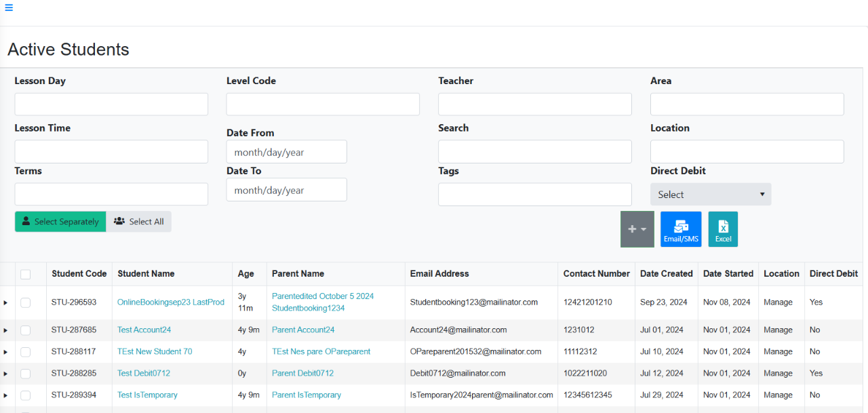
Task: Tick the checkbox for STU-288117
Action: (x=25, y=352)
